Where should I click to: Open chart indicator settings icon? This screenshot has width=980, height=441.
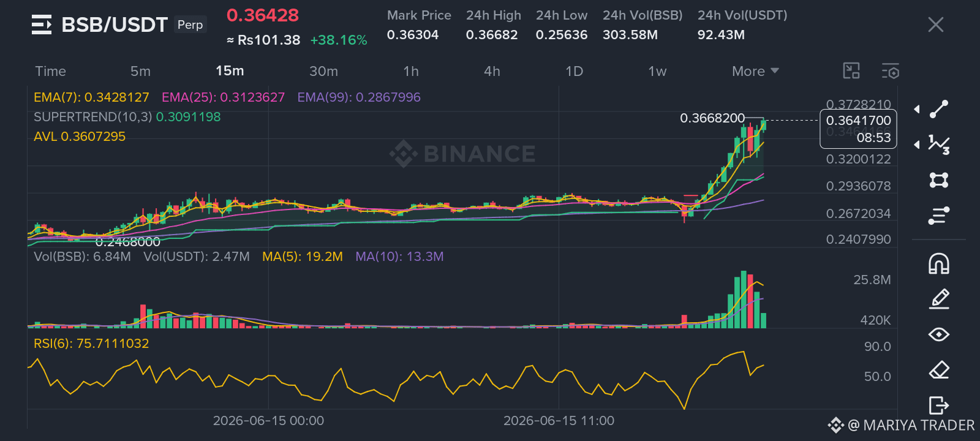click(891, 71)
